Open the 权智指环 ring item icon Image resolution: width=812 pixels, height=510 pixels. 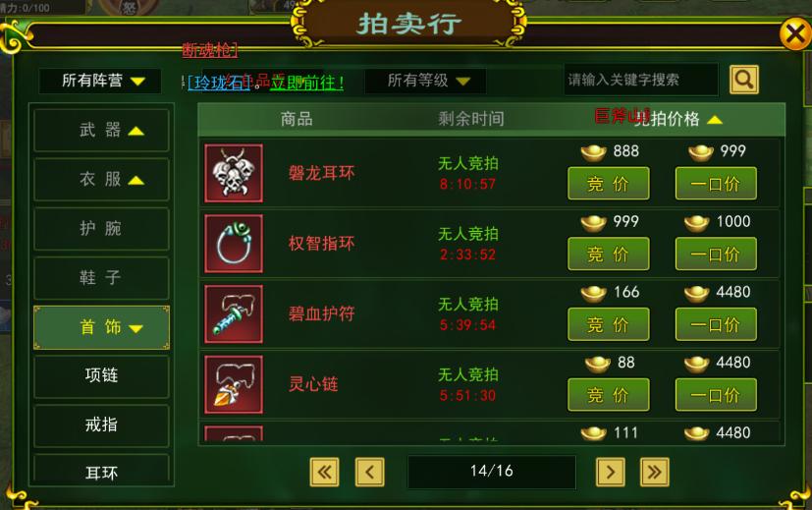[x=234, y=244]
